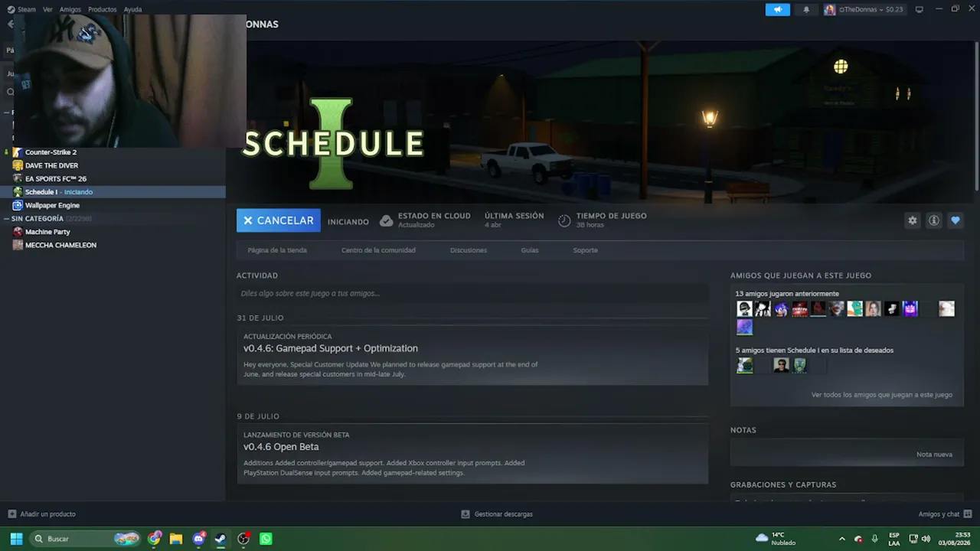Open Centro de la comunidad
The height and width of the screenshot is (551, 980).
tap(378, 250)
